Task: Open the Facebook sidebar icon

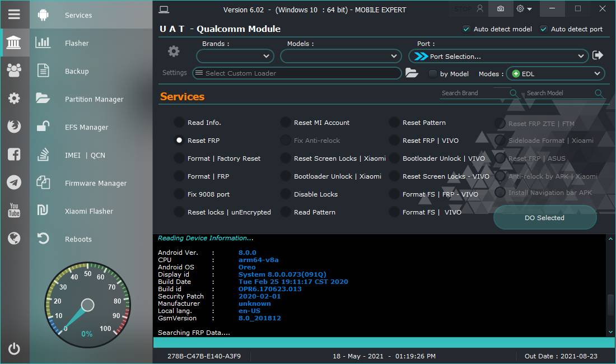Action: [x=14, y=155]
